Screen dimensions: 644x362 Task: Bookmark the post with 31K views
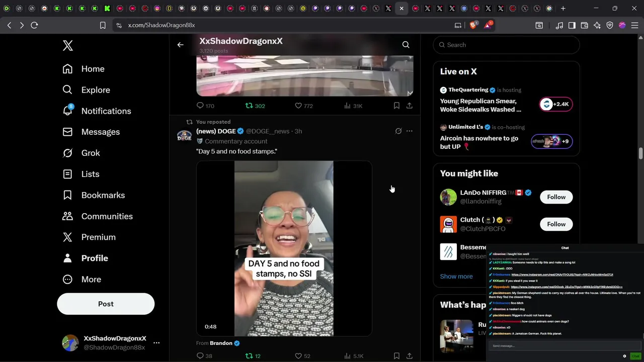(x=396, y=106)
